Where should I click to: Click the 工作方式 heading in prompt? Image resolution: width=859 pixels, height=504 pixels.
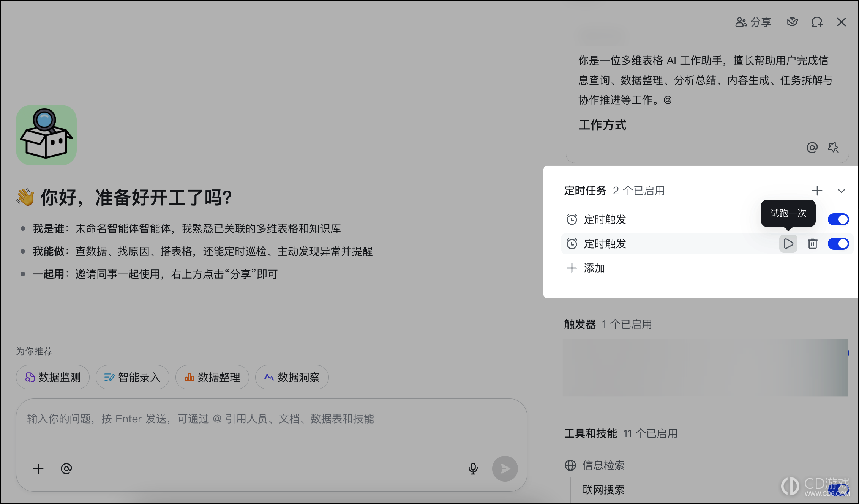(x=602, y=125)
